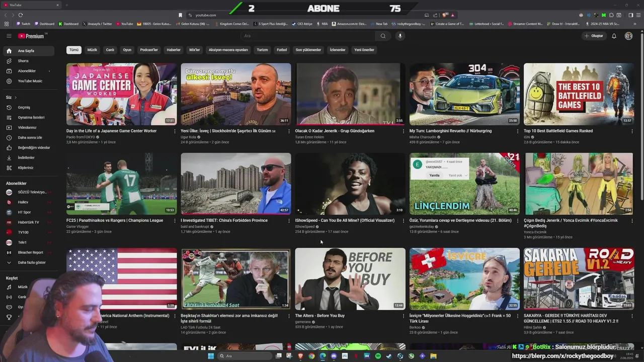Open Shorts from the sidebar
This screenshot has width=644, height=362.
[x=29, y=61]
